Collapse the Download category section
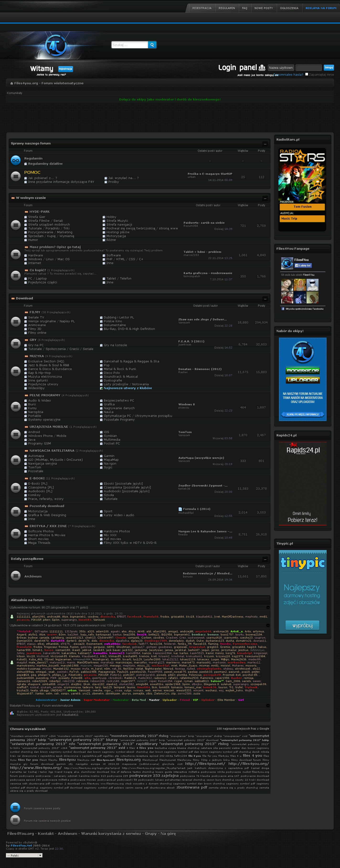Viewport: 340px width, 868px height. [x=265, y=299]
